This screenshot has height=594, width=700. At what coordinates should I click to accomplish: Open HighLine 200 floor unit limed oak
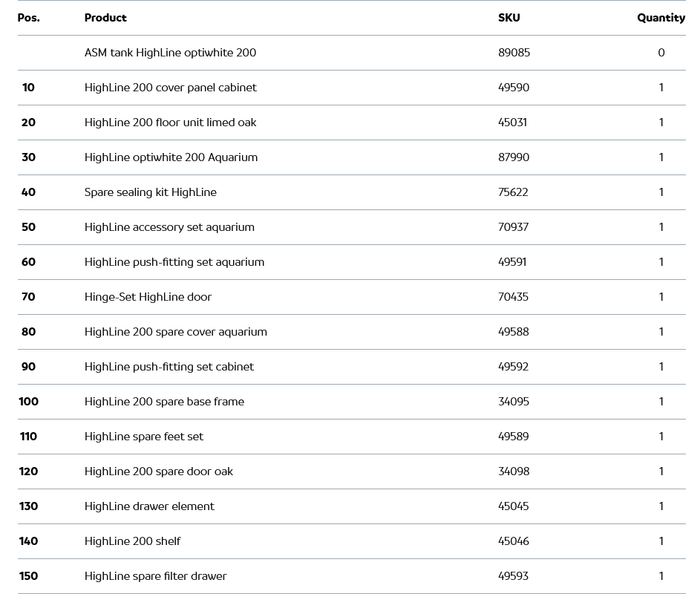[170, 123]
